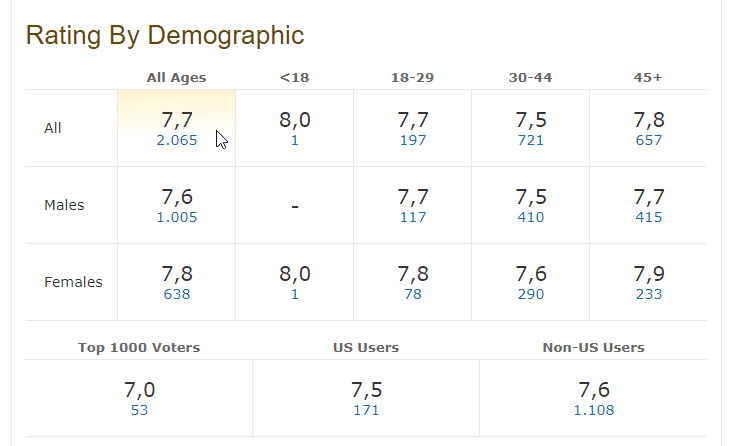Image resolution: width=738 pixels, height=446 pixels.
Task: Open the 1.005 votes link for Males
Action: (x=177, y=218)
